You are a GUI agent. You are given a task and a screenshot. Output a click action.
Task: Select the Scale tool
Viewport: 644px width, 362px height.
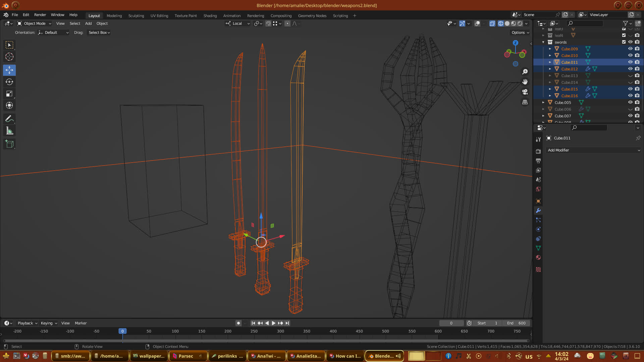(x=9, y=94)
